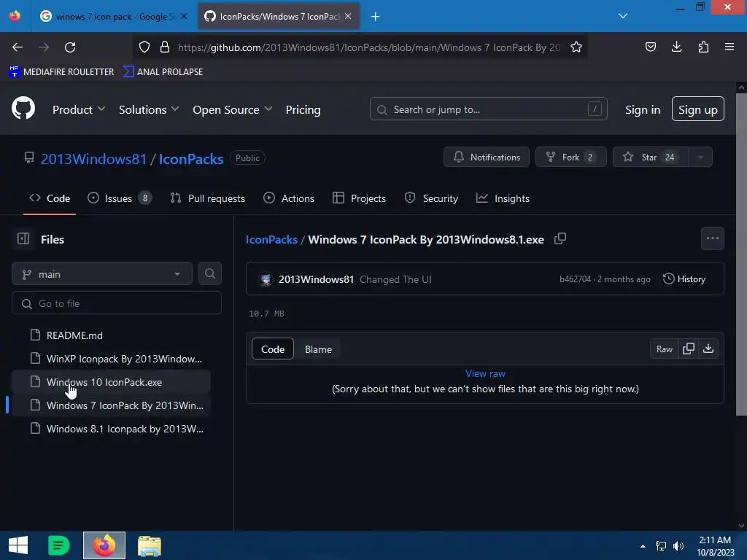The width and height of the screenshot is (747, 560).
Task: Open Windows 8.1 Iconpack file in tree
Action: coord(111,429)
